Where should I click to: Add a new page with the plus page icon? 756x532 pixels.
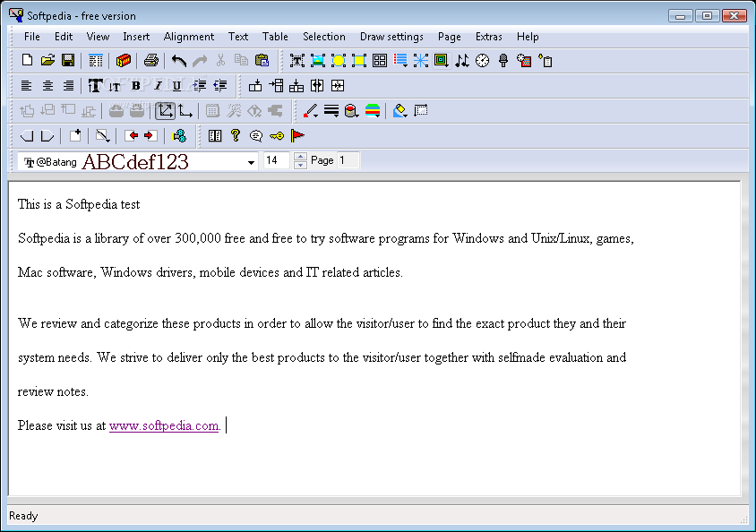click(x=75, y=136)
